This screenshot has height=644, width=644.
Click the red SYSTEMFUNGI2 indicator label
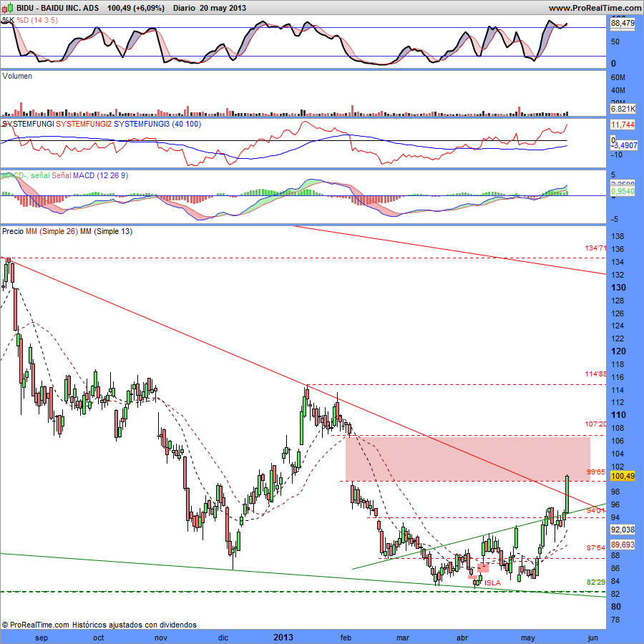(84, 124)
